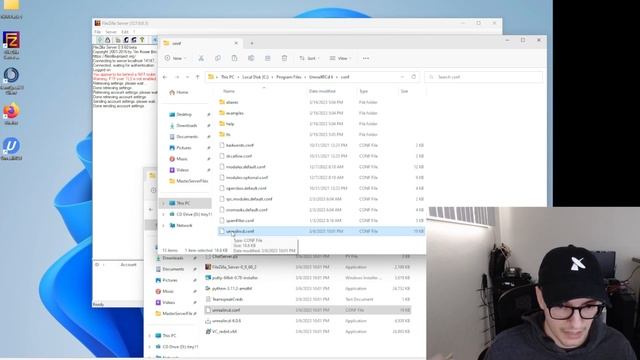Screen dimensions: 640x360
Task: Select operclass.default.conf file
Action: click(246, 188)
